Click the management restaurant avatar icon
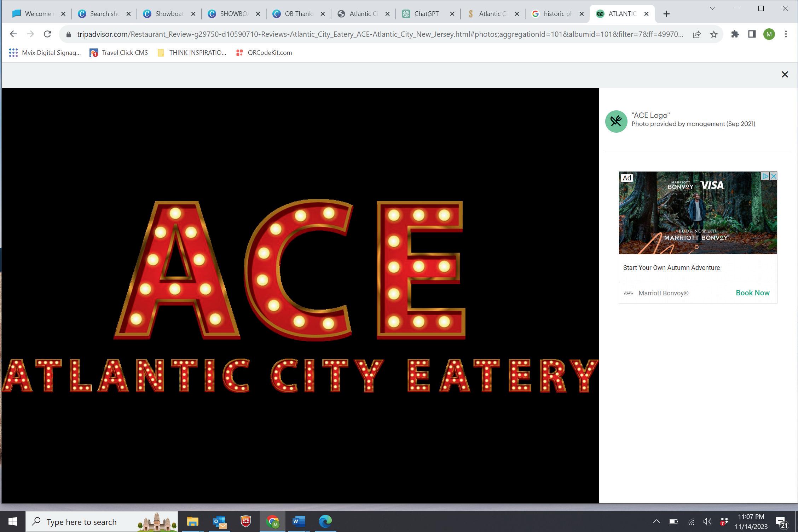798x532 pixels. [616, 121]
